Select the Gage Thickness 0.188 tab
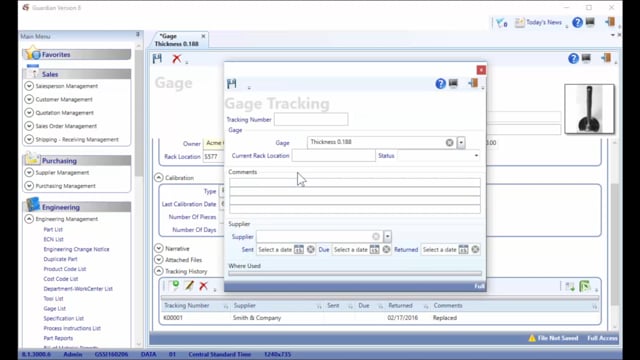 tap(177, 40)
